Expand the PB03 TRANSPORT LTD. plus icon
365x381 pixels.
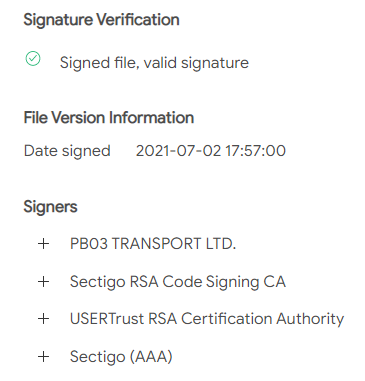click(x=44, y=244)
